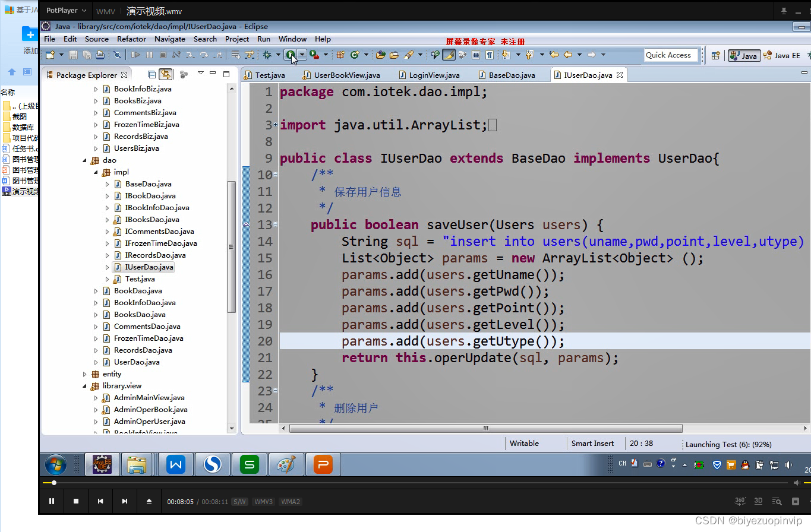Collapse the impl package node
811x532 pixels.
tap(96, 172)
